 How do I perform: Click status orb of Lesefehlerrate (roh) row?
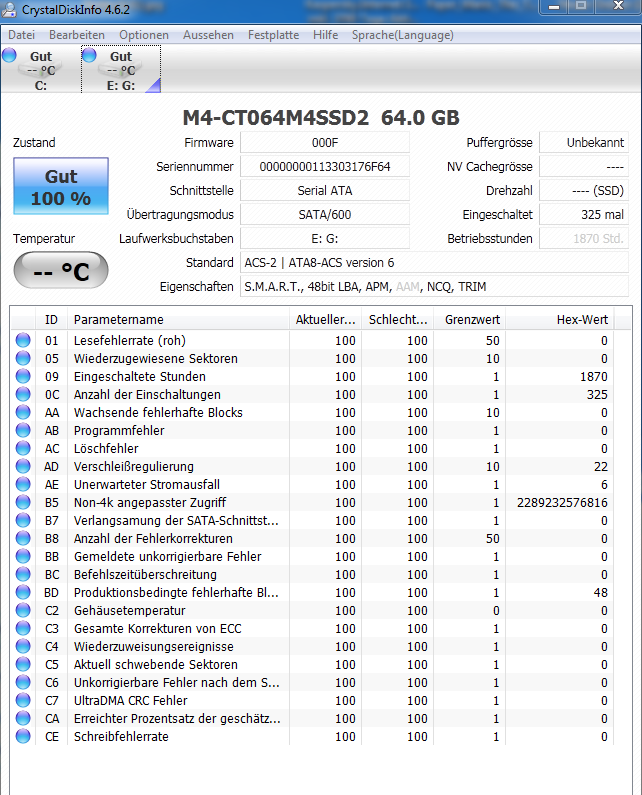[x=23, y=340]
